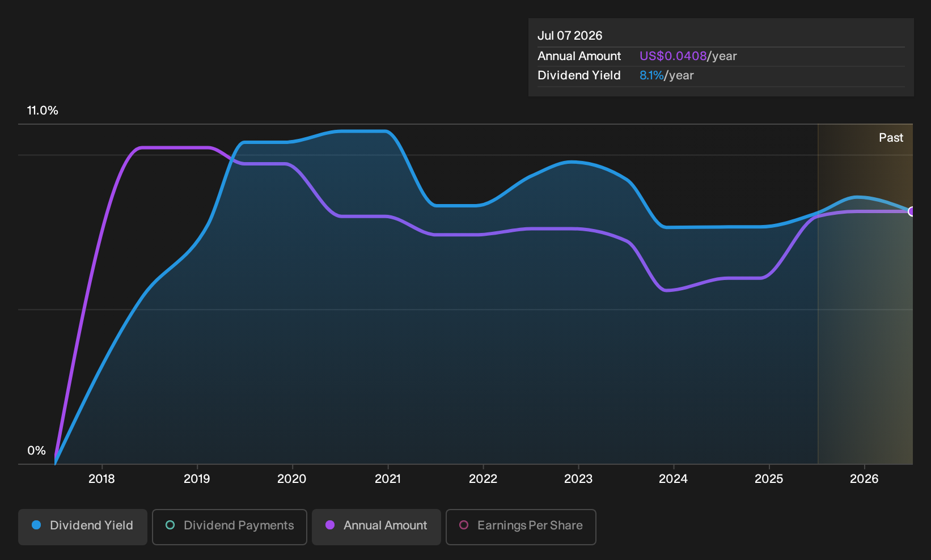The width and height of the screenshot is (931, 560).
Task: Select the 2019 axis label
Action: (197, 479)
